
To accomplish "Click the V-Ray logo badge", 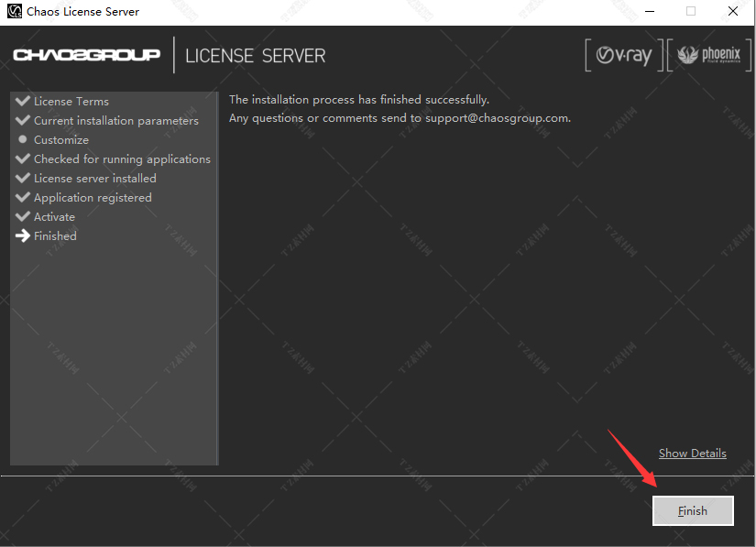I will [x=624, y=55].
